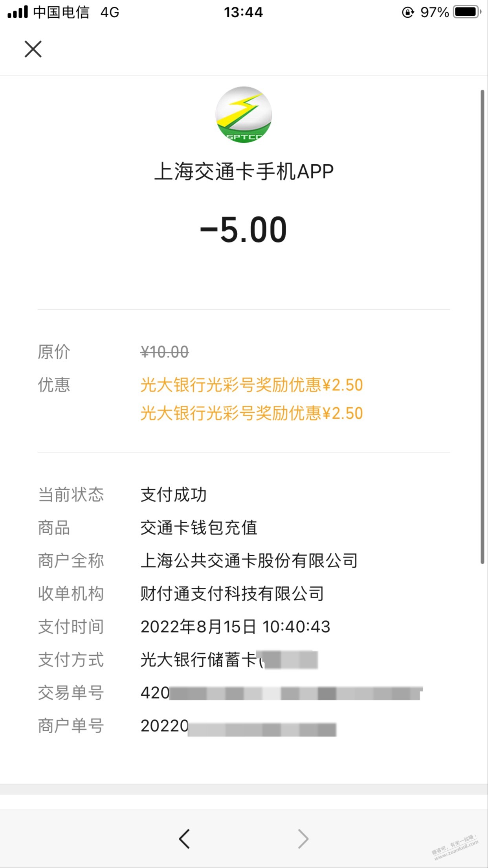488x868 pixels.
Task: Tap the 财付通支付科技有限公司 acquirer name
Action: (x=232, y=594)
